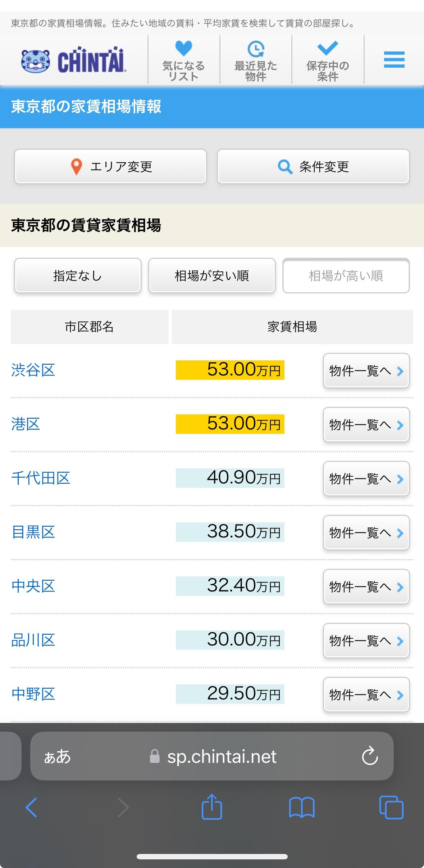Tap the sp.chintai.net address field
The width and height of the screenshot is (424, 868).
pos(212,756)
